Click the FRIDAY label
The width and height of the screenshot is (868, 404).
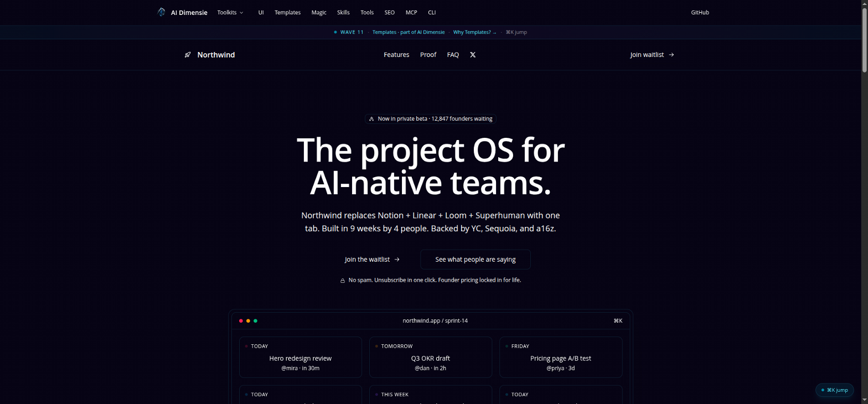[520, 346]
